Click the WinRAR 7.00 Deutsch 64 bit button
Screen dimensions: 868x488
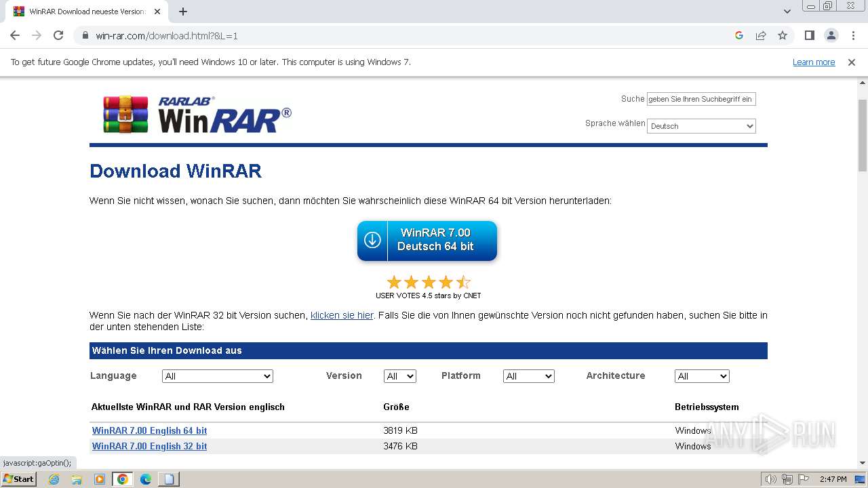point(427,241)
